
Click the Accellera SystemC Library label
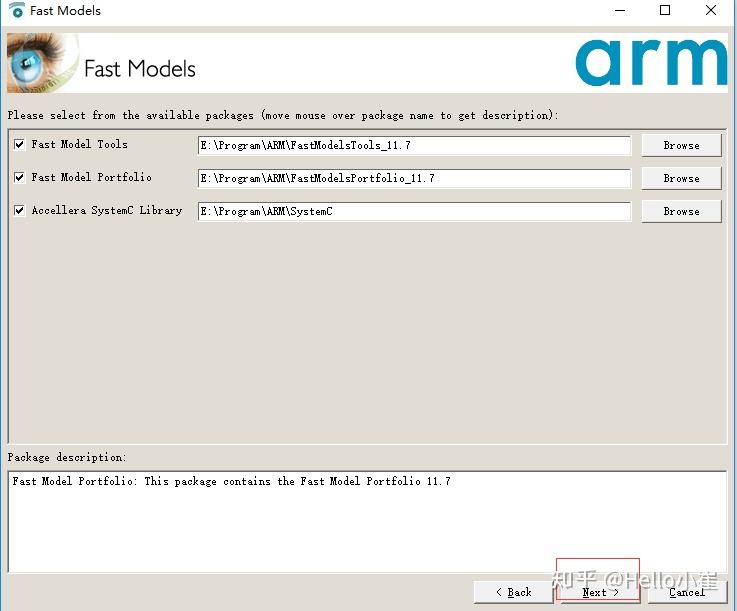(x=107, y=211)
